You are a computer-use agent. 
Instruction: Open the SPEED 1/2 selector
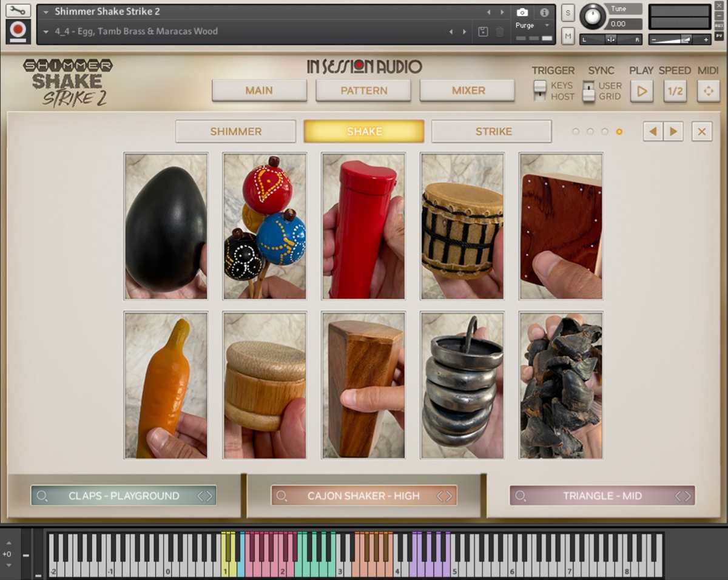point(675,92)
